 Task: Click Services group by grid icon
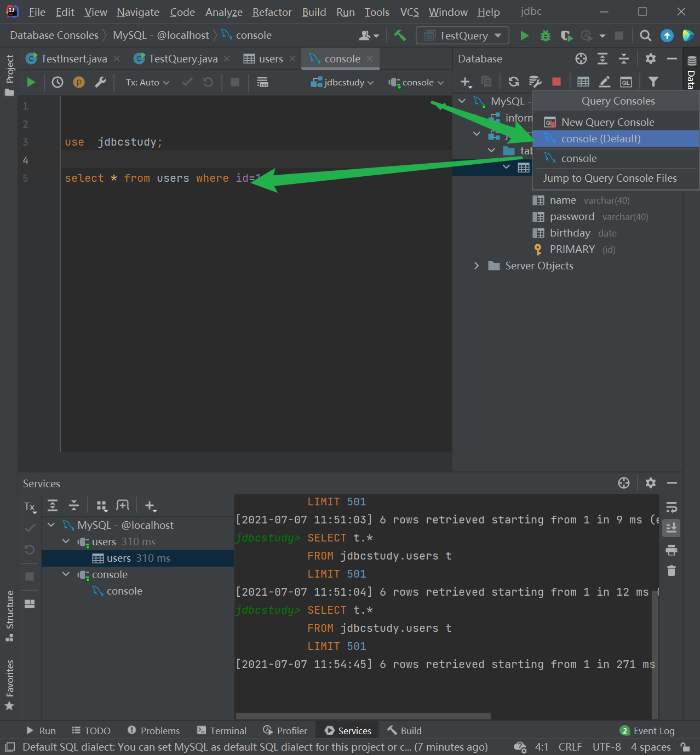(x=102, y=505)
